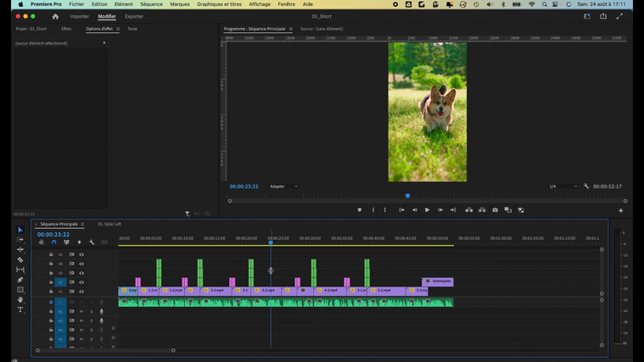644x362 pixels.
Task: Toggle V1 track output eye icon
Action: 81,292
